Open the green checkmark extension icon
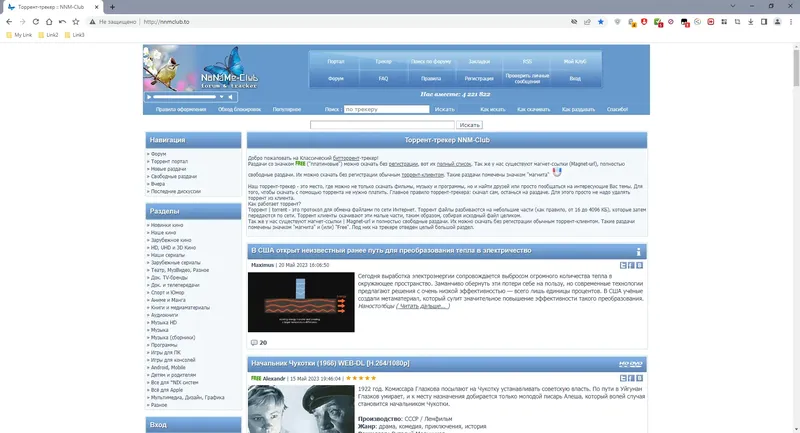The width and height of the screenshot is (800, 433). click(658, 22)
